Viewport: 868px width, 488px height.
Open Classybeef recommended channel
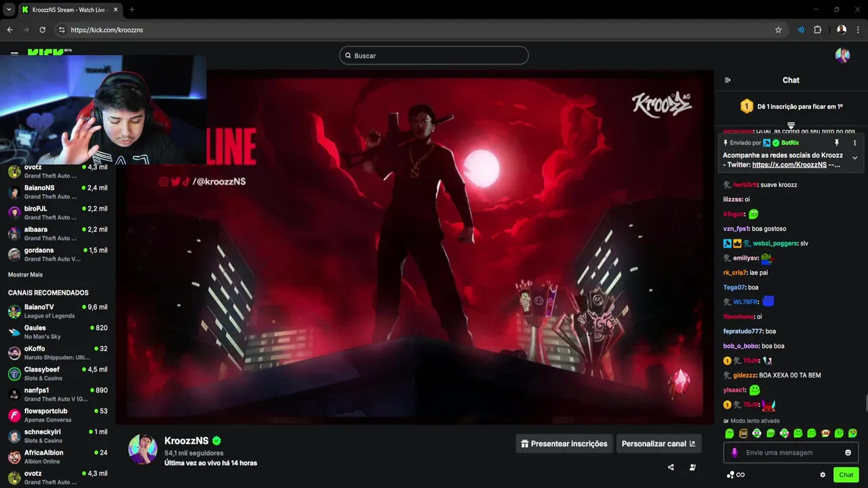58,373
